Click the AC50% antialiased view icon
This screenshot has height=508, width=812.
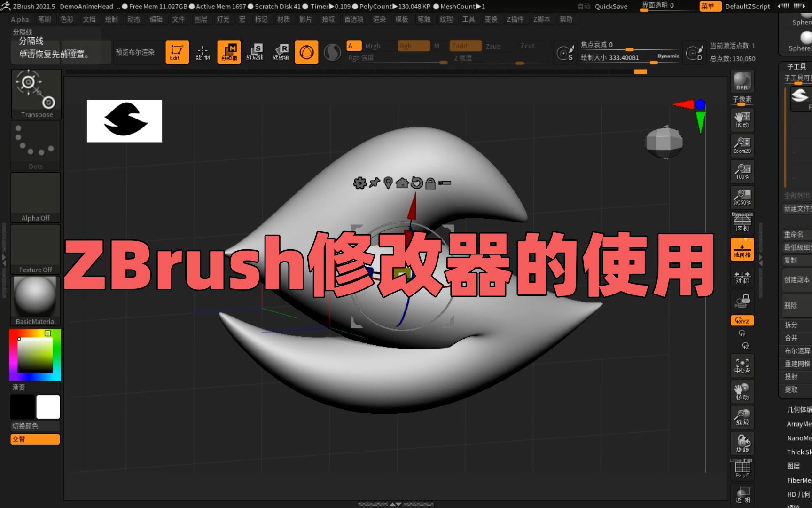pos(742,198)
